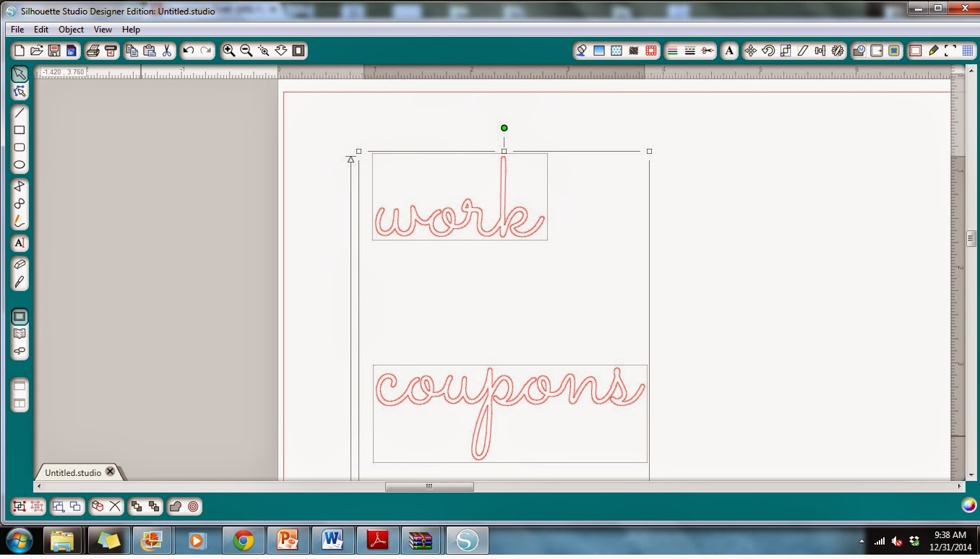Close the Untitled.studio tab
This screenshot has height=559, width=980.
110,472
